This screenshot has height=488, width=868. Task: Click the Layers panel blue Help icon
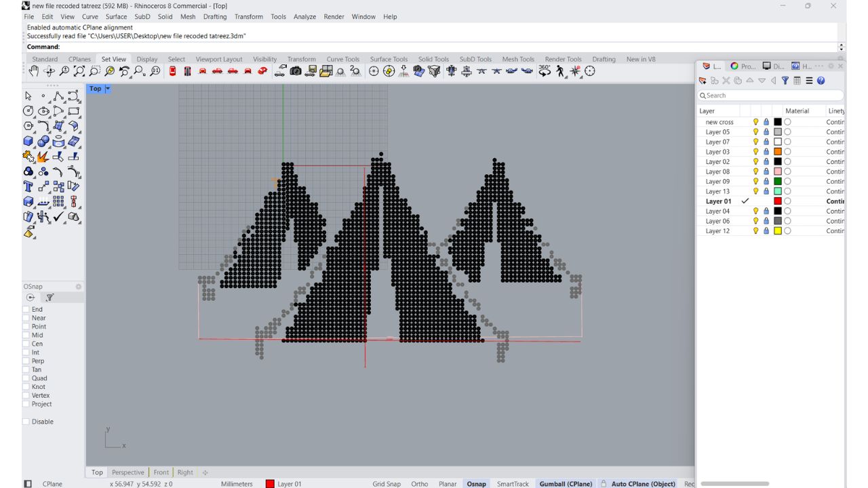point(821,81)
